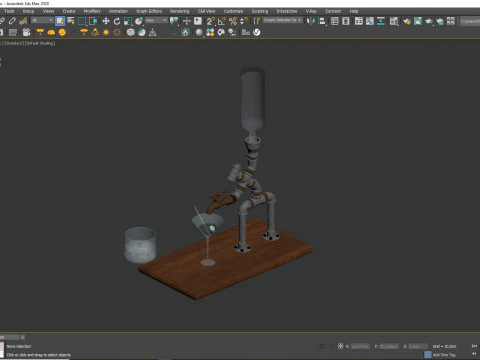Toggle Angle Snap
This screenshot has height=360, width=480.
[222, 21]
